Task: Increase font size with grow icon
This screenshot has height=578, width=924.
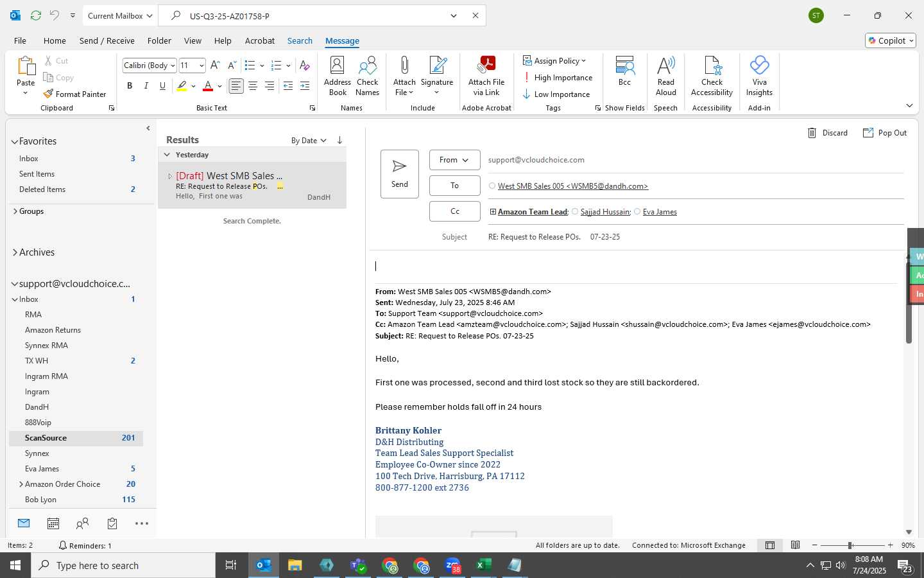Action: tap(215, 66)
